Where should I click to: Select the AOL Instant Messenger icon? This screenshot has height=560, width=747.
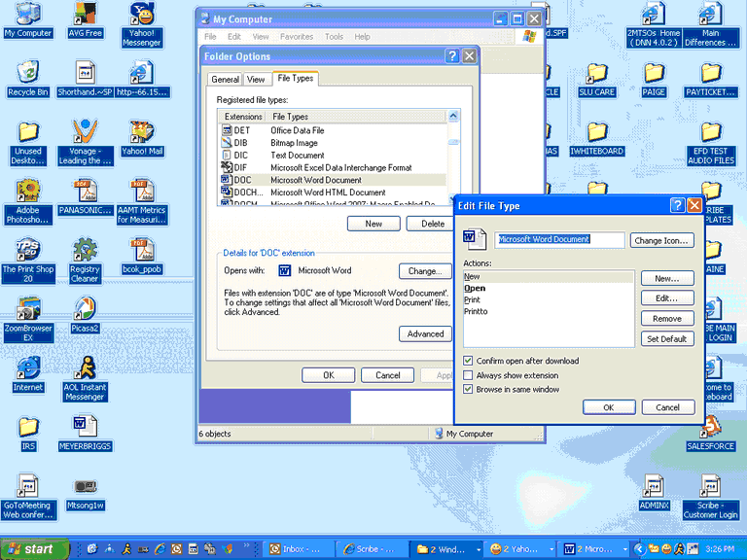pyautogui.click(x=85, y=378)
